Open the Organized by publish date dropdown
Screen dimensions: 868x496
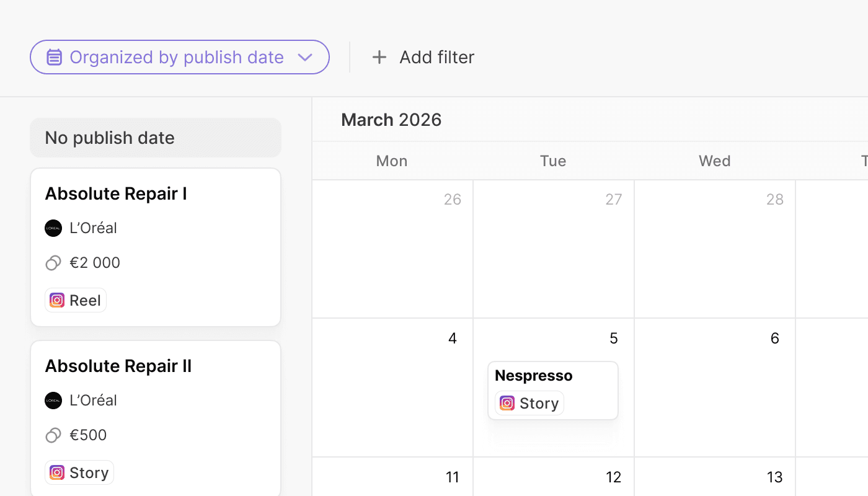[180, 57]
